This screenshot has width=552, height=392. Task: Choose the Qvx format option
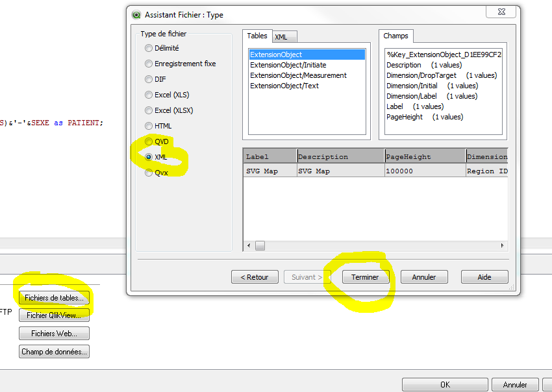[x=149, y=172]
